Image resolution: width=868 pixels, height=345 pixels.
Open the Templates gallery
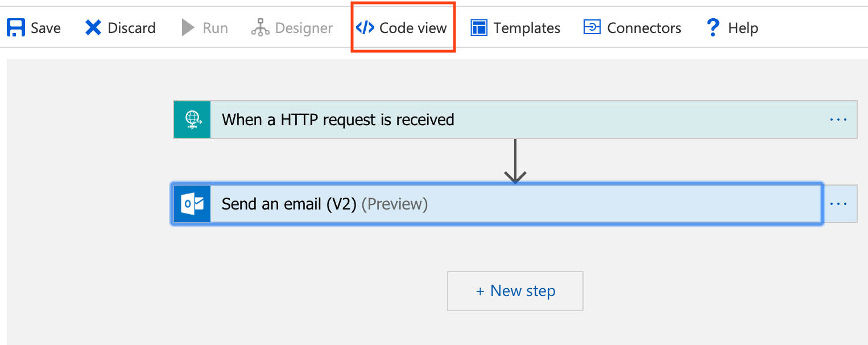coord(515,28)
